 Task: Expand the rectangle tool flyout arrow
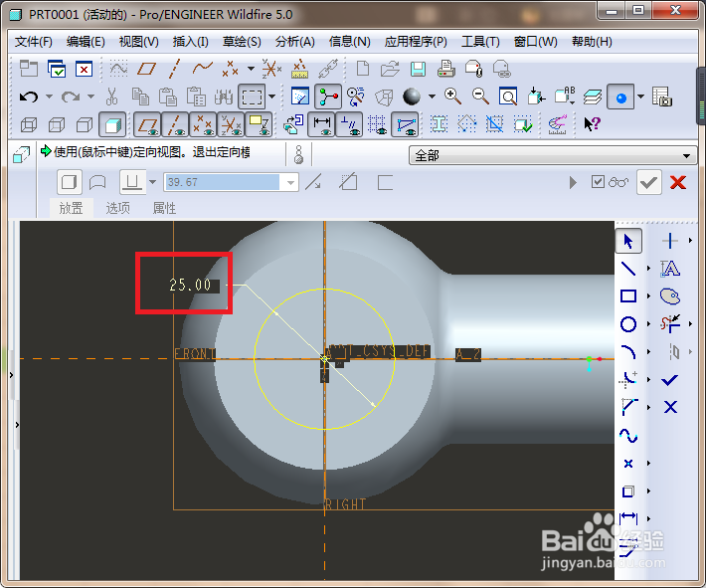coord(648,296)
